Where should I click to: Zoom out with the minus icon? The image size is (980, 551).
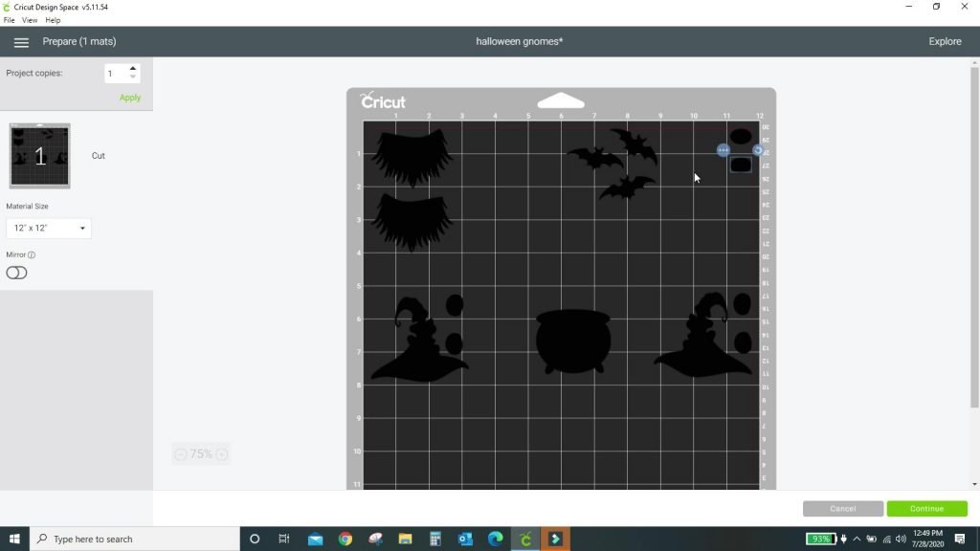click(x=180, y=454)
